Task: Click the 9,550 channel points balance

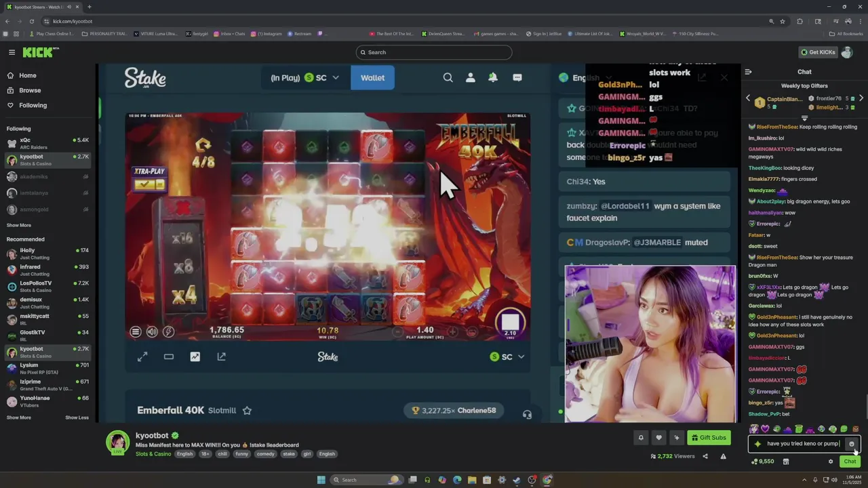Action: [763, 462]
